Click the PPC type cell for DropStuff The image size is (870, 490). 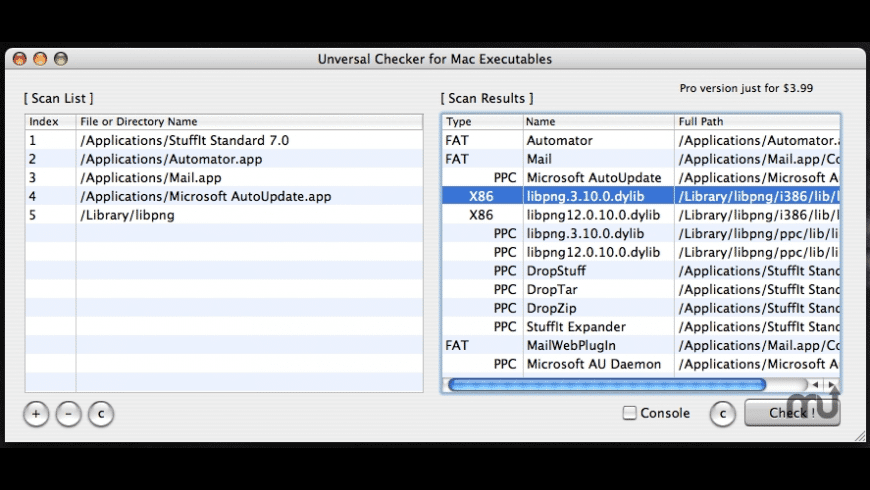482,271
